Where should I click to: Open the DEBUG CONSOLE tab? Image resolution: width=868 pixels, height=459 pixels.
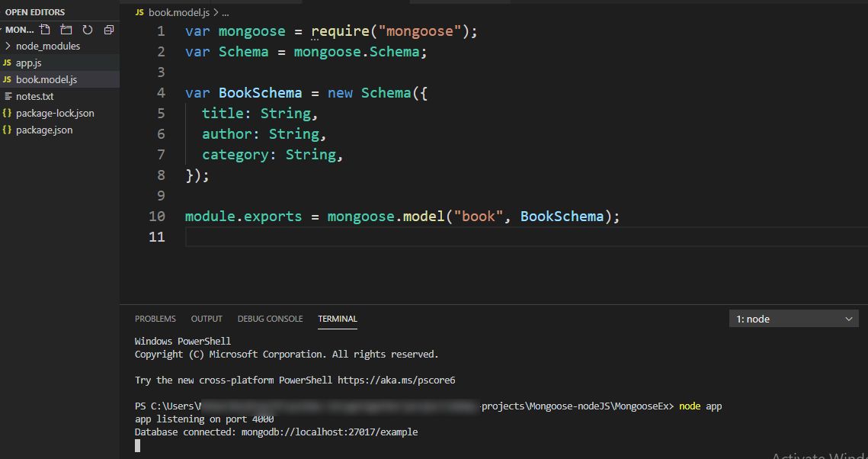tap(270, 319)
